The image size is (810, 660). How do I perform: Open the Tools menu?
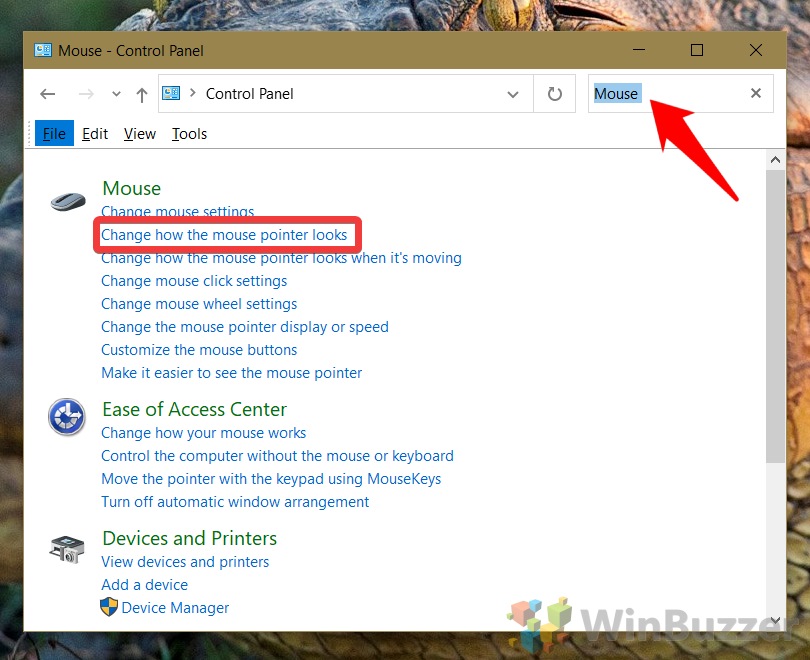pos(189,133)
